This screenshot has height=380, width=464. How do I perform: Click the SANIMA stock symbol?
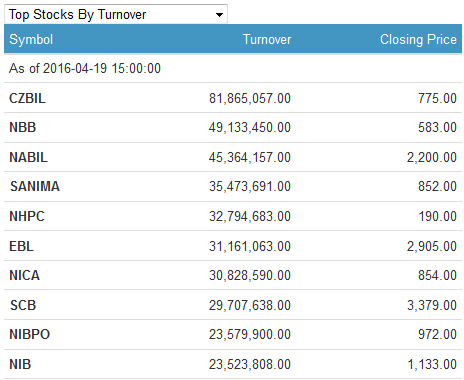tap(35, 186)
